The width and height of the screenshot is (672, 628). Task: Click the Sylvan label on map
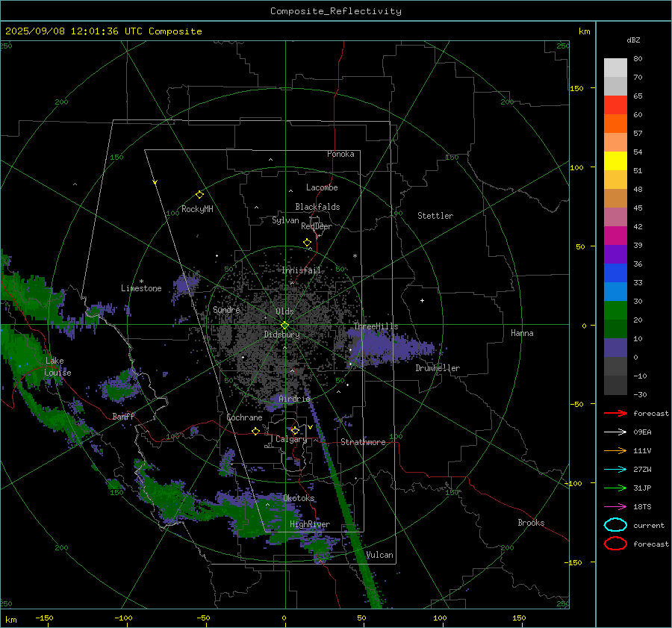click(x=285, y=221)
